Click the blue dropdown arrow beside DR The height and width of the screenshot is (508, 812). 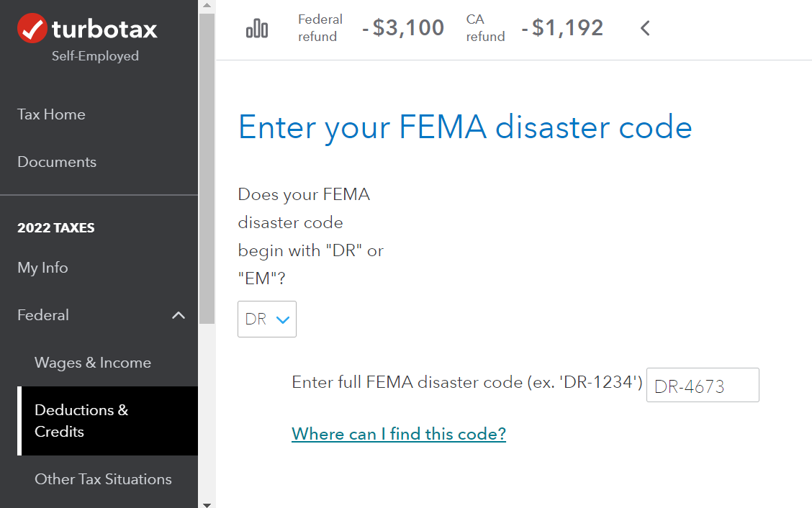coord(283,320)
